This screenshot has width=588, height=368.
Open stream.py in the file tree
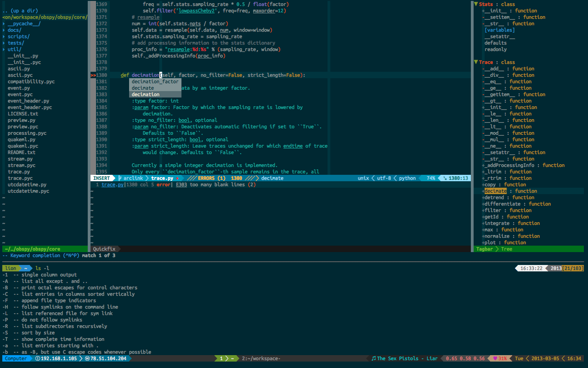tap(20, 159)
